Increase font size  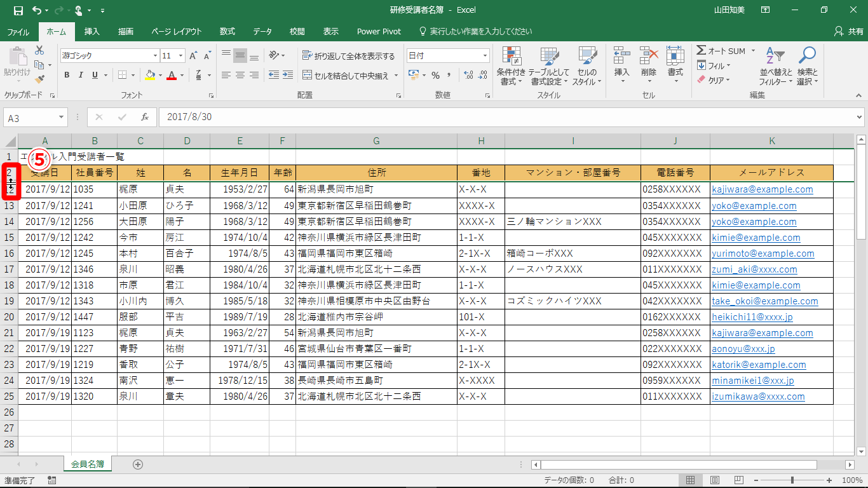pyautogui.click(x=194, y=56)
